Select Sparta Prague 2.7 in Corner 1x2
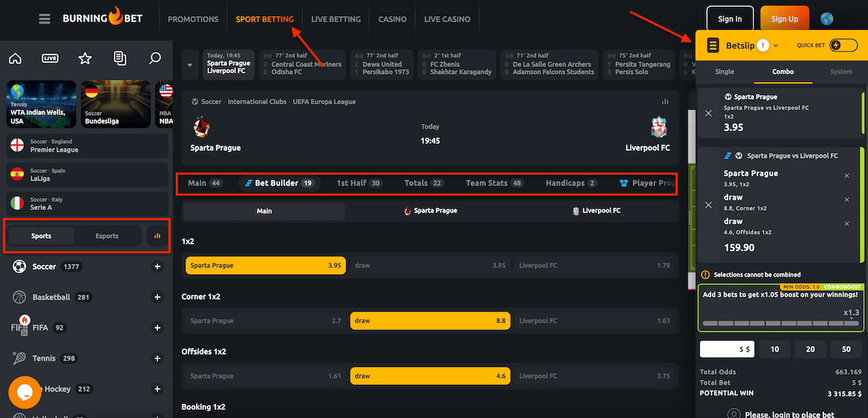868x418 pixels. point(265,320)
